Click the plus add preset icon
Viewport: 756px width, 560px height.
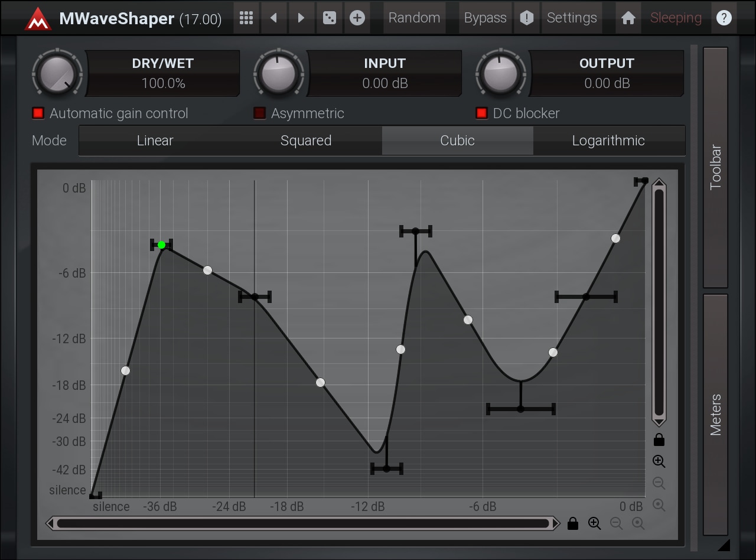357,18
